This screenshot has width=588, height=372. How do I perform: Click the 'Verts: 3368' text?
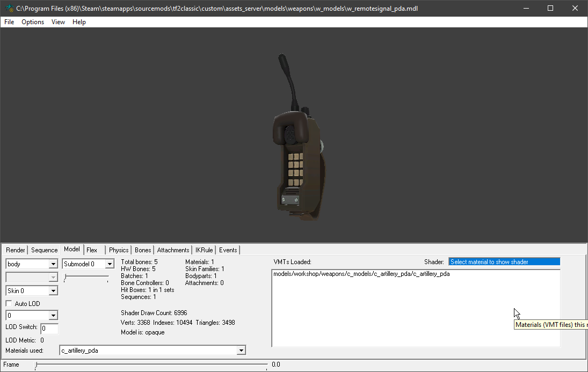tap(135, 323)
